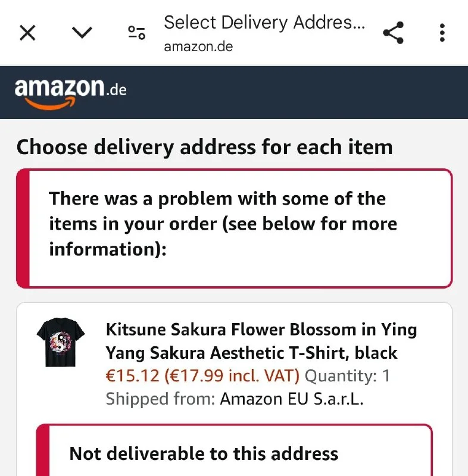Click the 'Amazon EU S.a.r.L.' seller name
468x476 pixels.
tap(292, 399)
